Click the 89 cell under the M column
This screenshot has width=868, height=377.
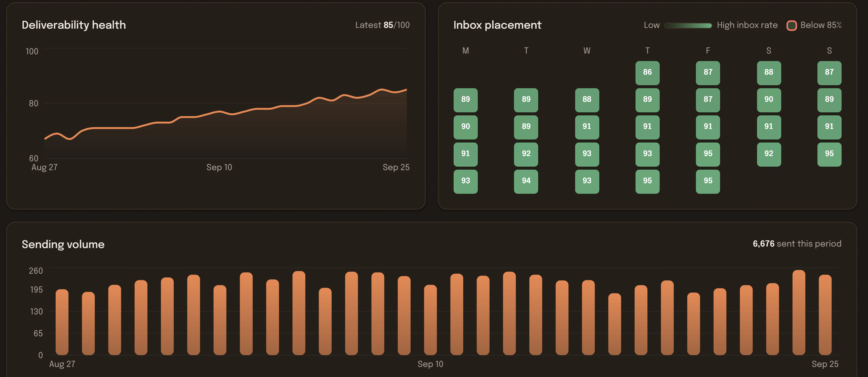[465, 100]
